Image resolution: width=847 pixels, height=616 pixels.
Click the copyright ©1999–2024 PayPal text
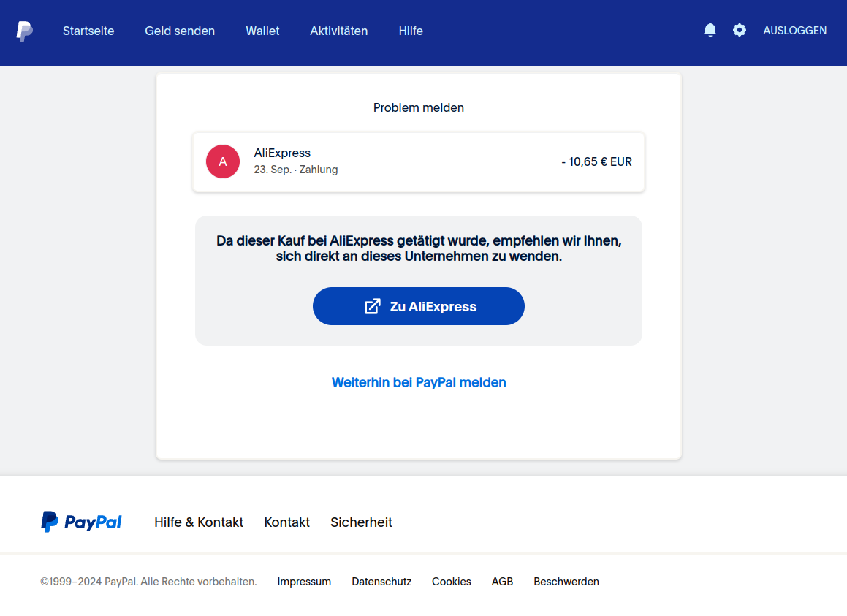coord(148,582)
